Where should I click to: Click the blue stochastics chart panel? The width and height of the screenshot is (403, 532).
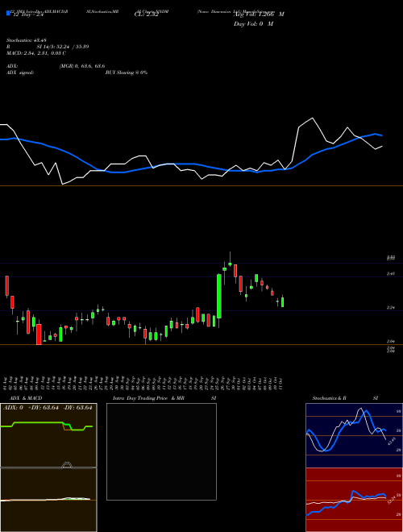pyautogui.click(x=354, y=435)
